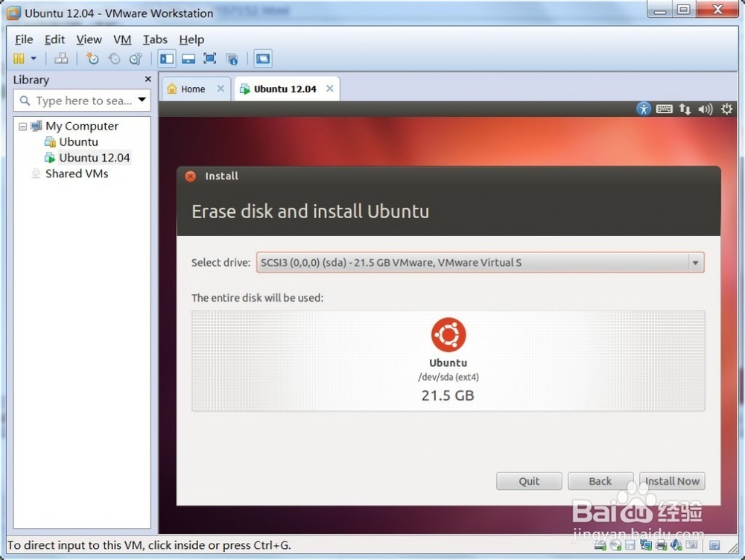Close the Install dialog with red button
The image size is (745, 560).
[x=190, y=176]
